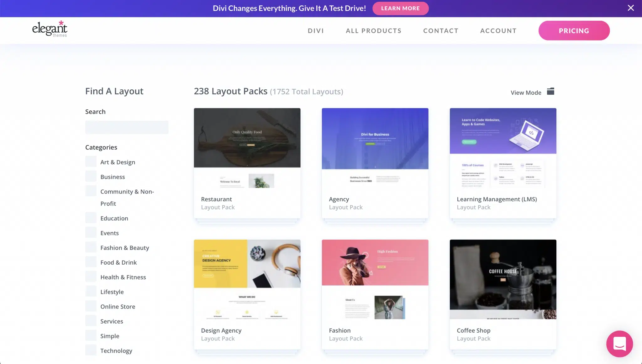642x364 pixels.
Task: Check the Art & Design category box
Action: point(91,162)
